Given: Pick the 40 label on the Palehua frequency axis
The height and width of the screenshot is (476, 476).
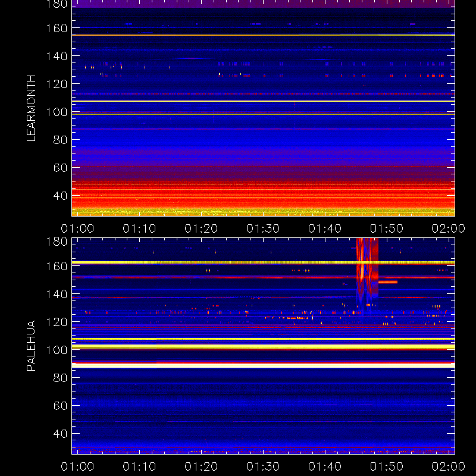Looking at the screenshot, I should click(60, 434).
